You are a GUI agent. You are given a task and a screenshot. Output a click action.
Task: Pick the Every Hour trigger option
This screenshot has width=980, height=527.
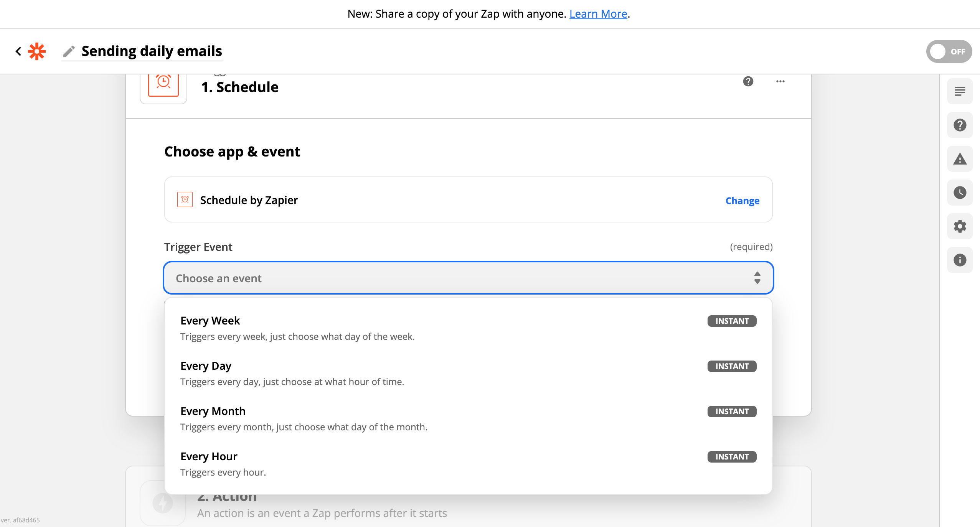pyautogui.click(x=468, y=464)
